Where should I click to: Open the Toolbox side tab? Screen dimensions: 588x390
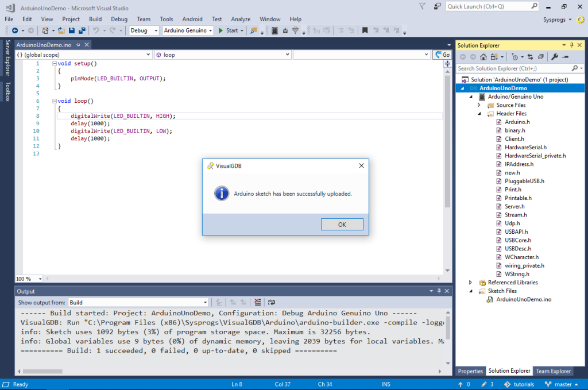(7, 91)
